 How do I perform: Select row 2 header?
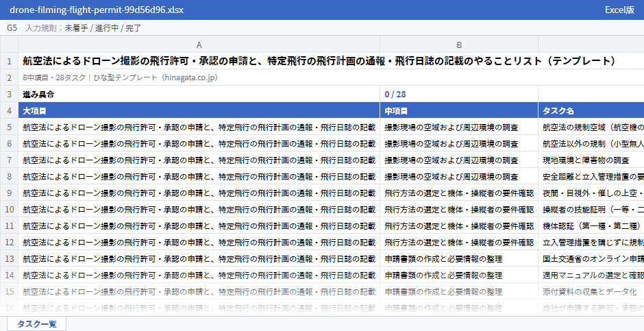pyautogui.click(x=9, y=77)
